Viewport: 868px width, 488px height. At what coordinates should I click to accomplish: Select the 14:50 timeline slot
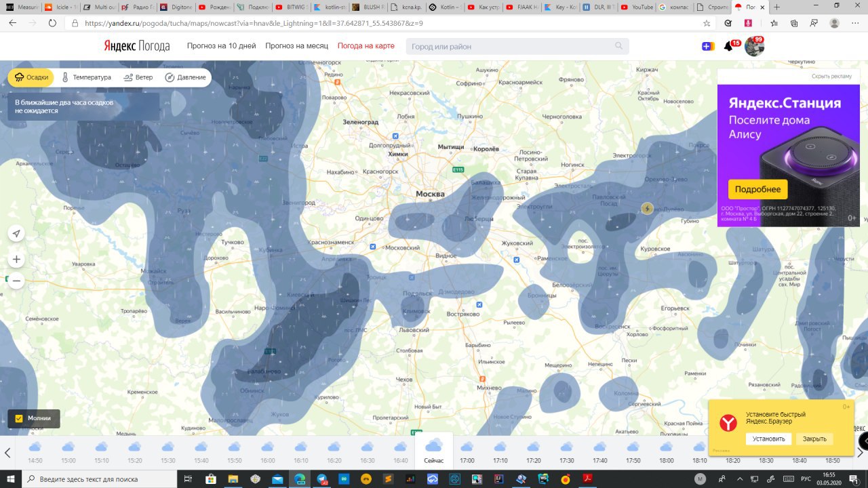(35, 451)
